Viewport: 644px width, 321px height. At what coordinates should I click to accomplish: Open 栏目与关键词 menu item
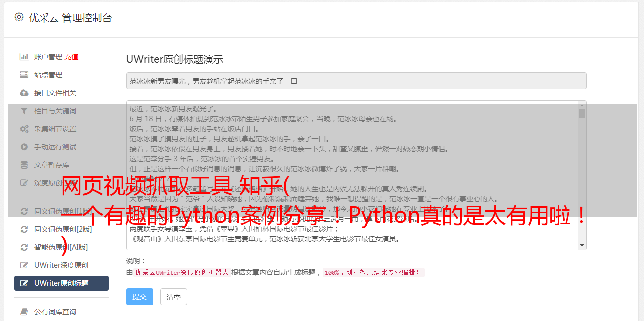pyautogui.click(x=55, y=111)
